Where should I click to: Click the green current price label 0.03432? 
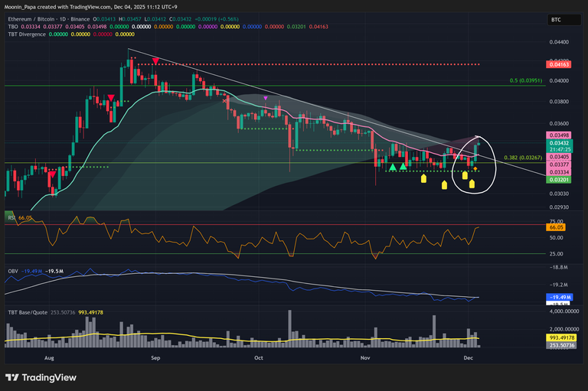559,143
